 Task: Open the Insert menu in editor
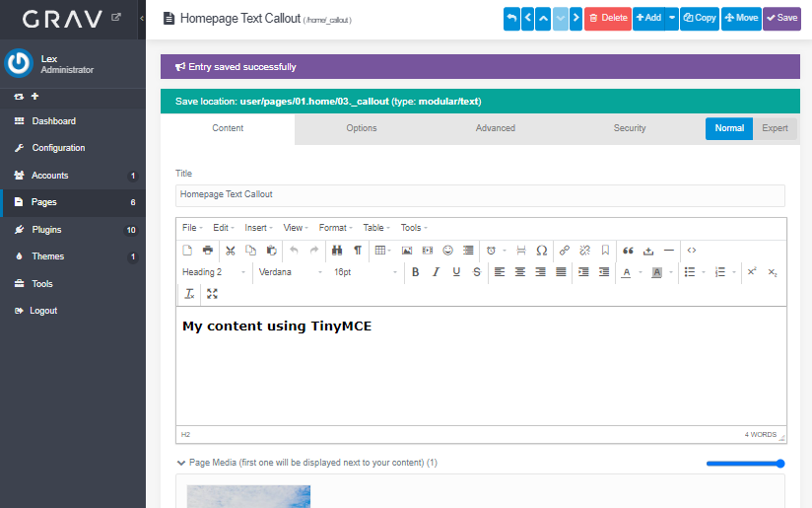[258, 228]
